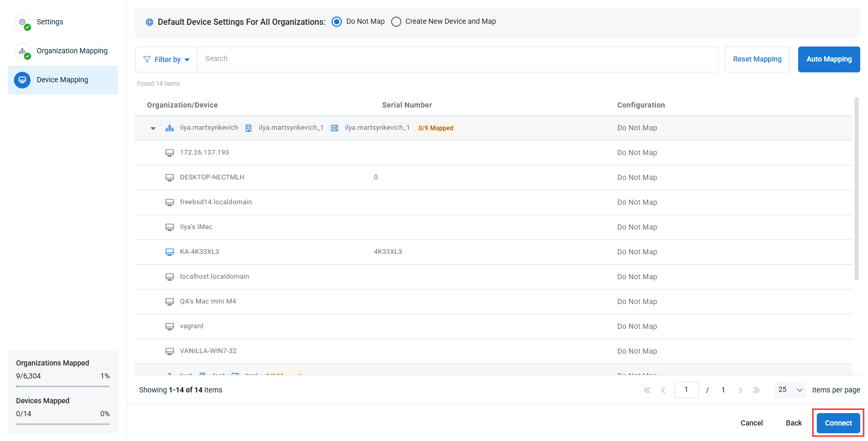Image resolution: width=868 pixels, height=441 pixels.
Task: Click the Reset Mapping button
Action: point(757,59)
